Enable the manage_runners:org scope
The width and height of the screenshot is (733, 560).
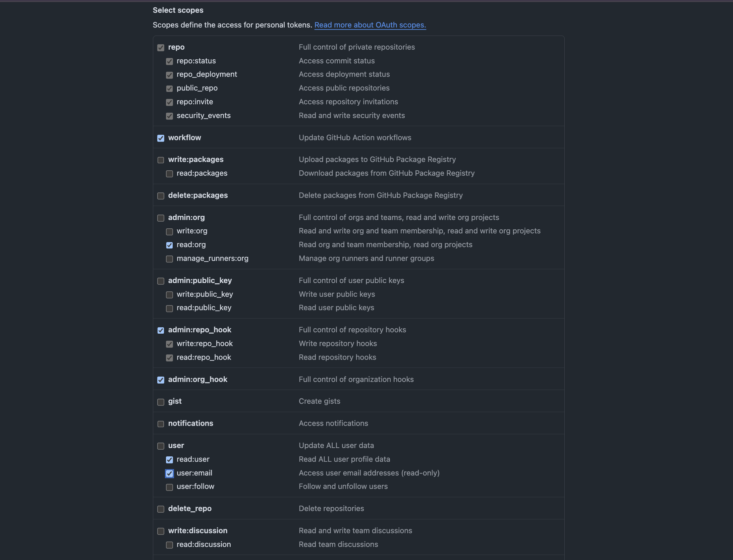click(x=169, y=259)
